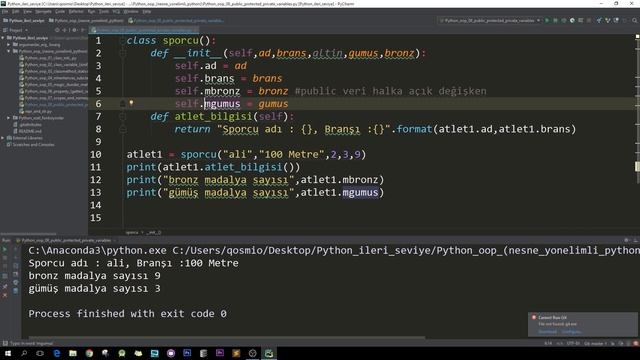Click 'self.mgumus' on line 6
Viewport: 640px width, 360px height.
(x=208, y=104)
